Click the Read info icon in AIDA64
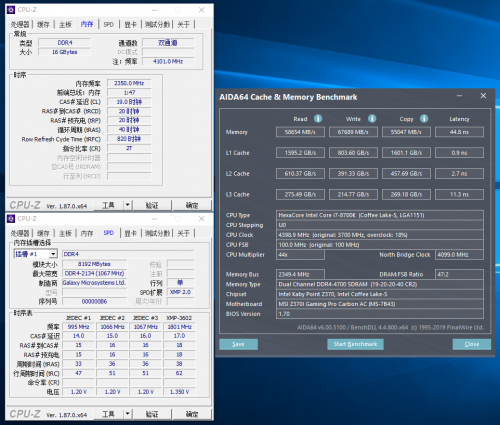Image resolution: width=500 pixels, height=425 pixels. [x=318, y=119]
